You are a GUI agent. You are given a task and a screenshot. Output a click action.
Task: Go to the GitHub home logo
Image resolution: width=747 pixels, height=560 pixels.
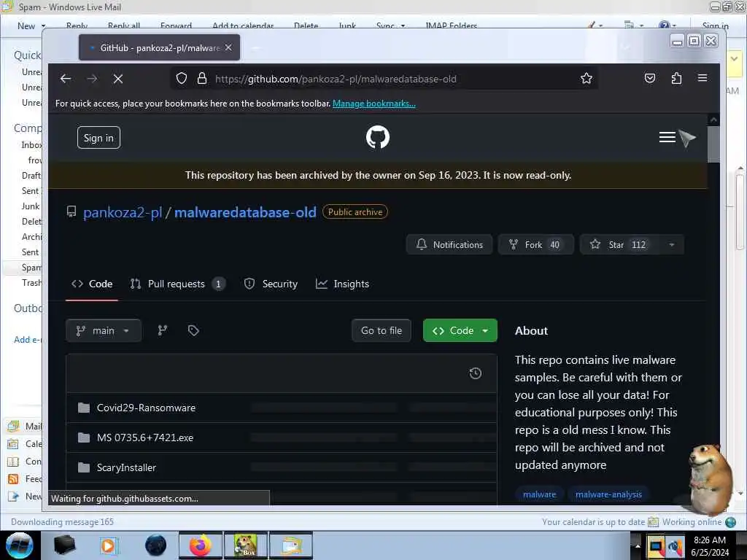click(378, 137)
